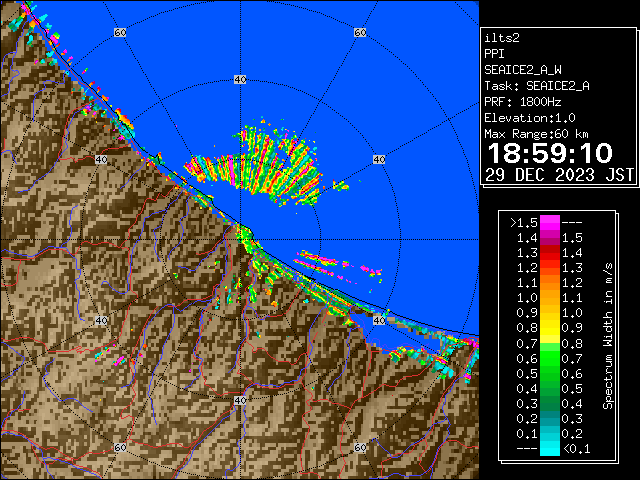Screen dimensions: 640x480
Task: Select the 'Task: SEAICE2_A' line
Action: point(536,86)
